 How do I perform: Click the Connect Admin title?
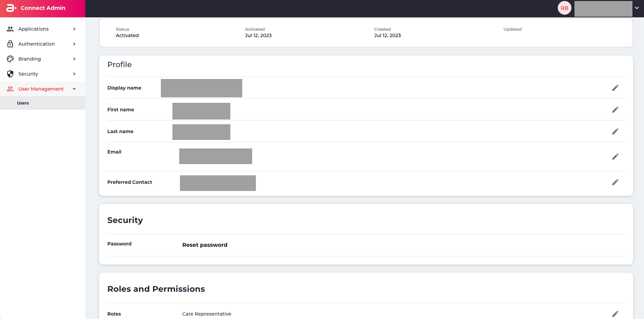coord(43,8)
